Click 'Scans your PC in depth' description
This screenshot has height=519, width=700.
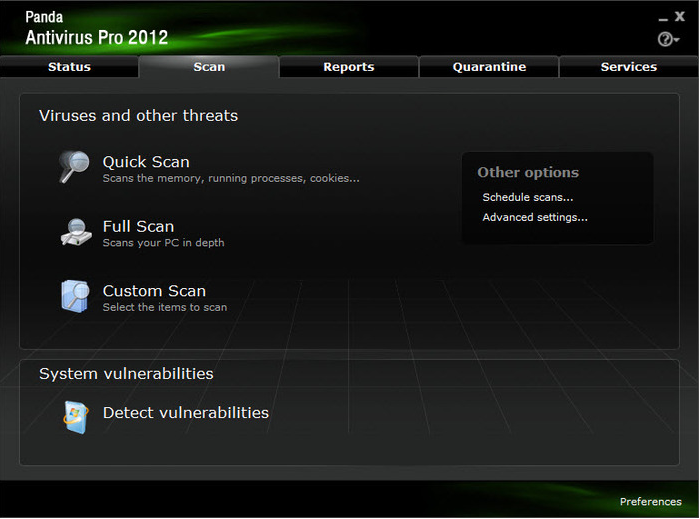coord(163,243)
